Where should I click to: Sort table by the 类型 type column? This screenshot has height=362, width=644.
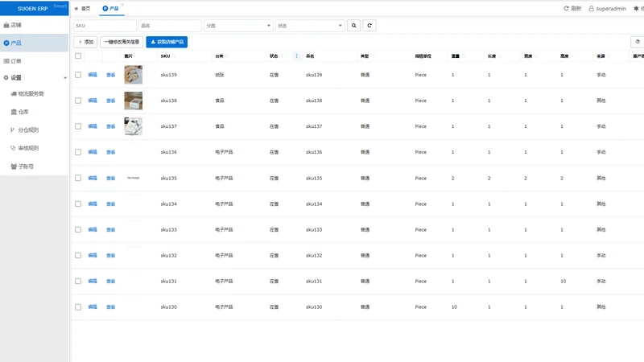click(373, 56)
